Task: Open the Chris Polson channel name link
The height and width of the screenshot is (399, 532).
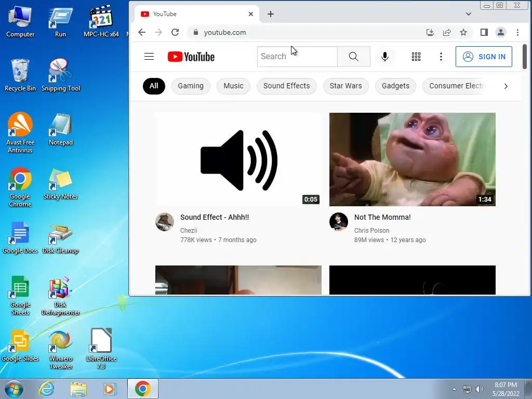Action: click(371, 230)
